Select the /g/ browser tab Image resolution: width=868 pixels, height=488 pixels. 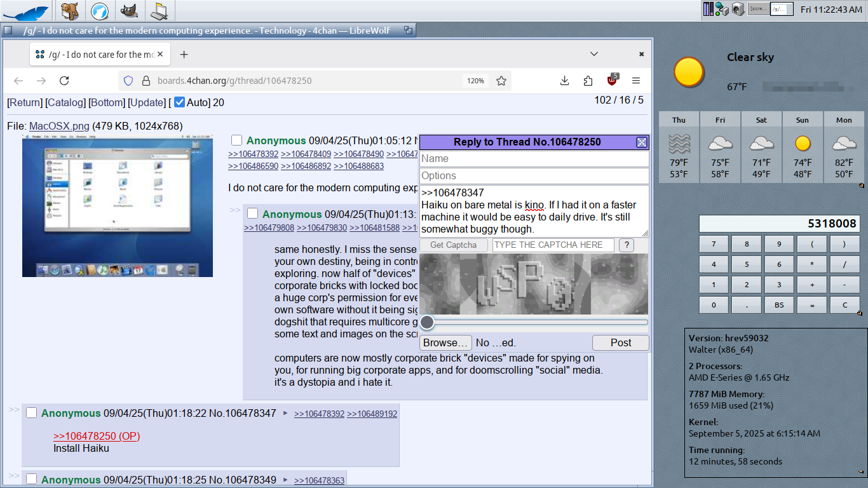100,55
